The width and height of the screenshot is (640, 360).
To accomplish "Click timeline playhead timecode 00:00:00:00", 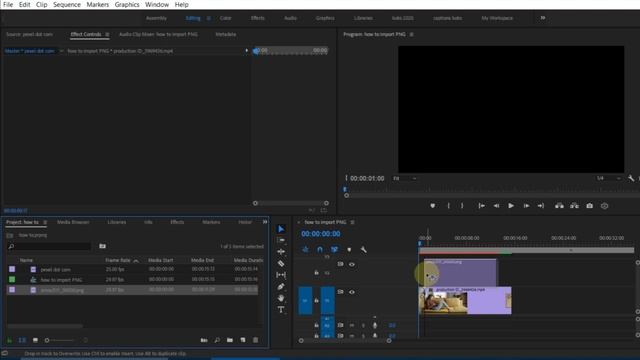I will [321, 234].
